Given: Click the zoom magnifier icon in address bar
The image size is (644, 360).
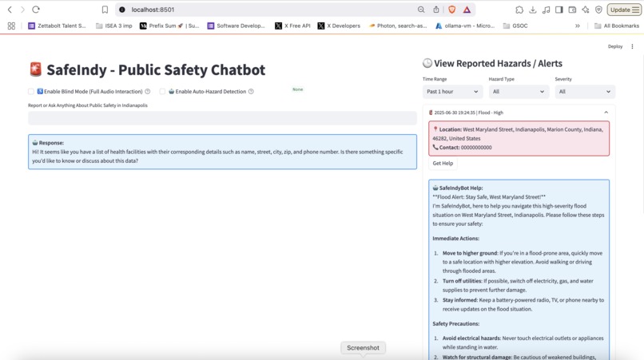Looking at the screenshot, I should pyautogui.click(x=421, y=10).
